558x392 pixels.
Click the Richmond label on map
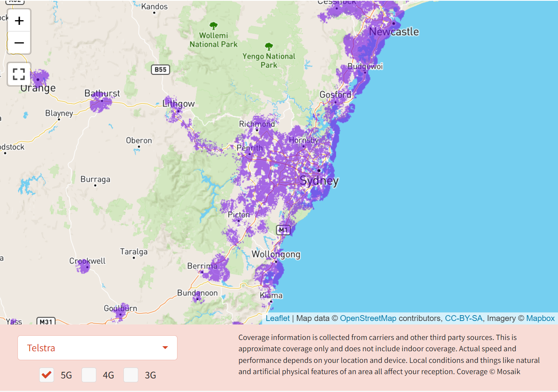[x=257, y=124]
